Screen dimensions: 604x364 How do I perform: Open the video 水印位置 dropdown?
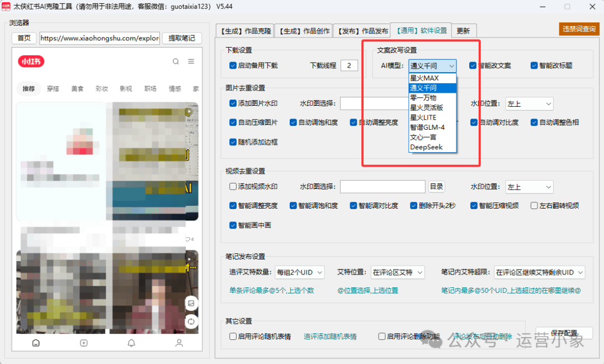click(x=529, y=187)
